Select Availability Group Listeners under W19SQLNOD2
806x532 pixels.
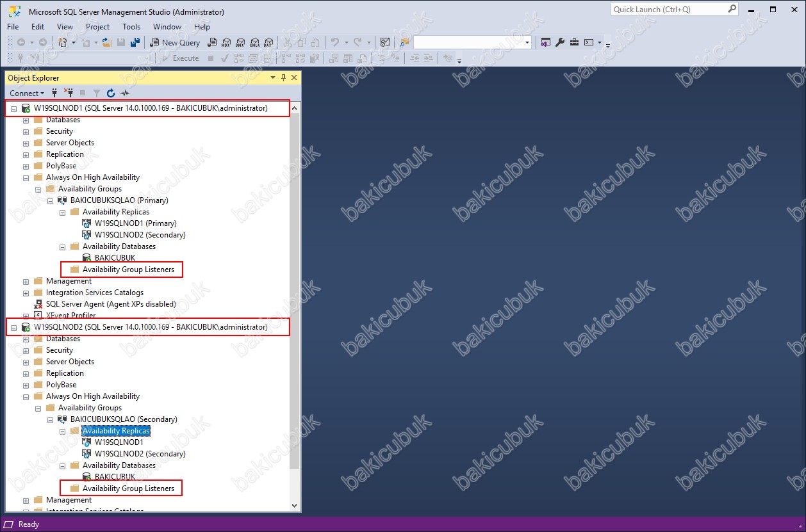tap(128, 488)
